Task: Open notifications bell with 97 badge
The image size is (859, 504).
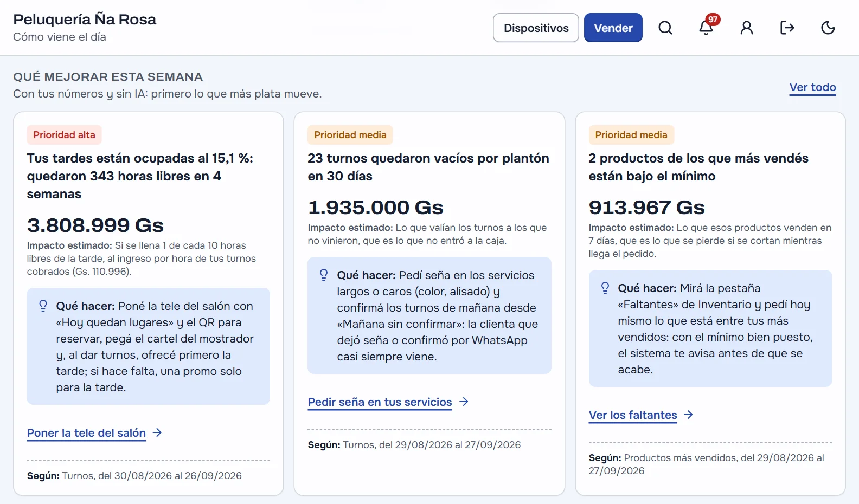Action: tap(706, 28)
